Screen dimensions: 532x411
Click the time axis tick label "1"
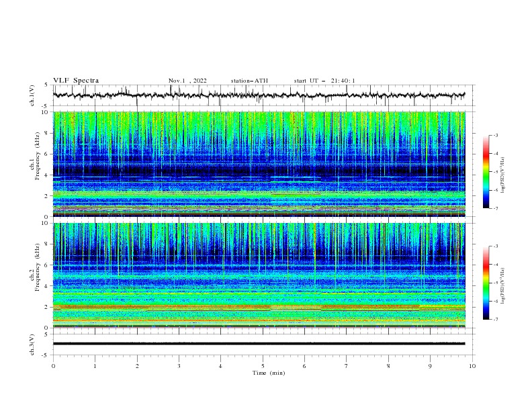95,366
